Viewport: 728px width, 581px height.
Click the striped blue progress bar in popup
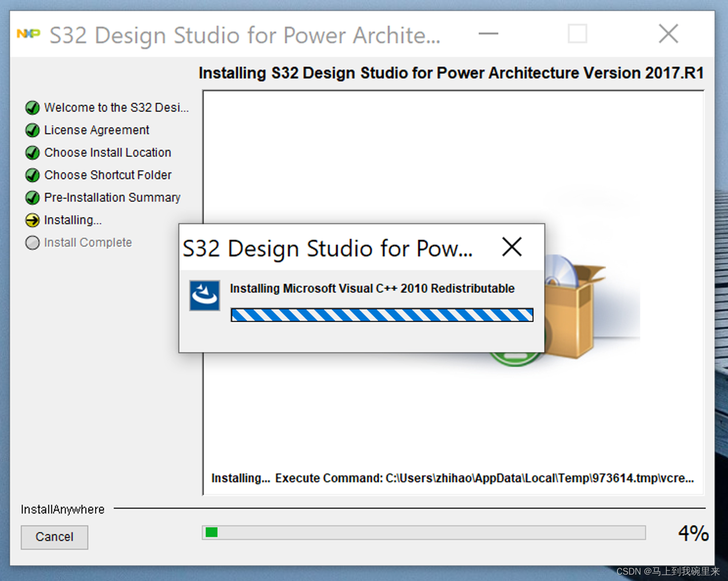pyautogui.click(x=382, y=315)
